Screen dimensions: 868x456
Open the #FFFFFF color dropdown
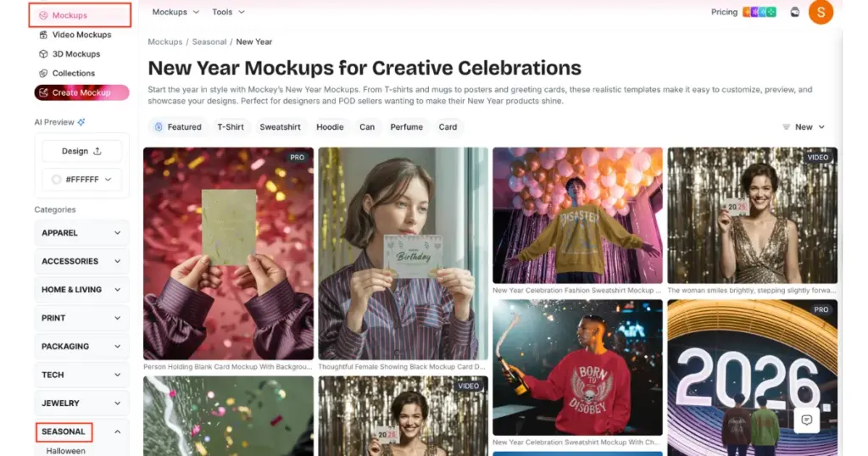(x=81, y=180)
